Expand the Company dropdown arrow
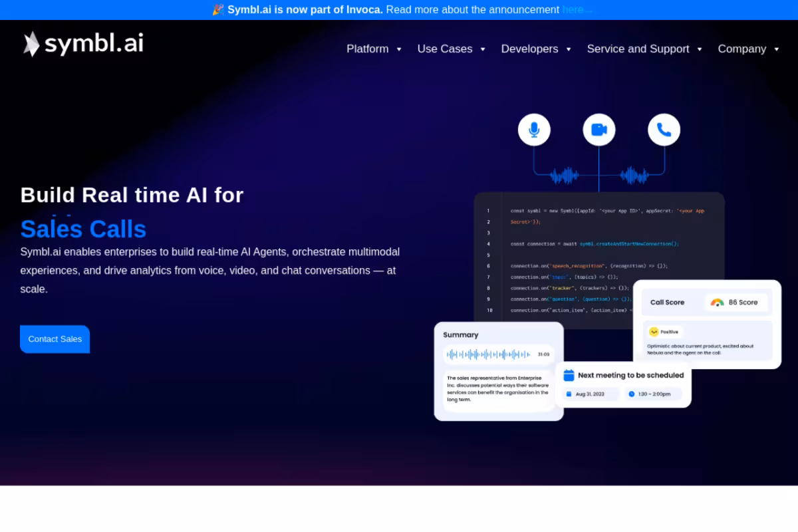Viewport: 798px width, 532px height. 777,49
